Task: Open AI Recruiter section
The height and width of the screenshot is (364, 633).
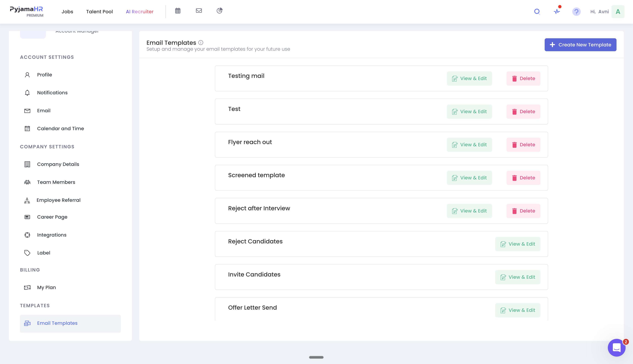Action: tap(140, 11)
